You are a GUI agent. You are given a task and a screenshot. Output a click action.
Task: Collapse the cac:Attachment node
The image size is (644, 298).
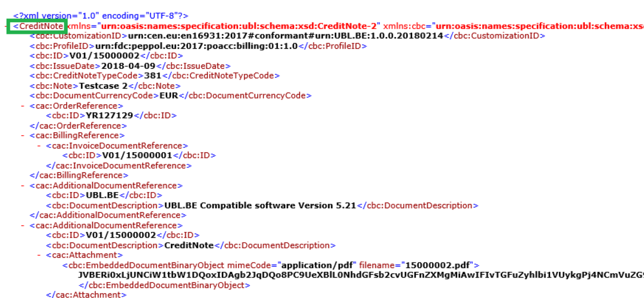[x=39, y=255]
